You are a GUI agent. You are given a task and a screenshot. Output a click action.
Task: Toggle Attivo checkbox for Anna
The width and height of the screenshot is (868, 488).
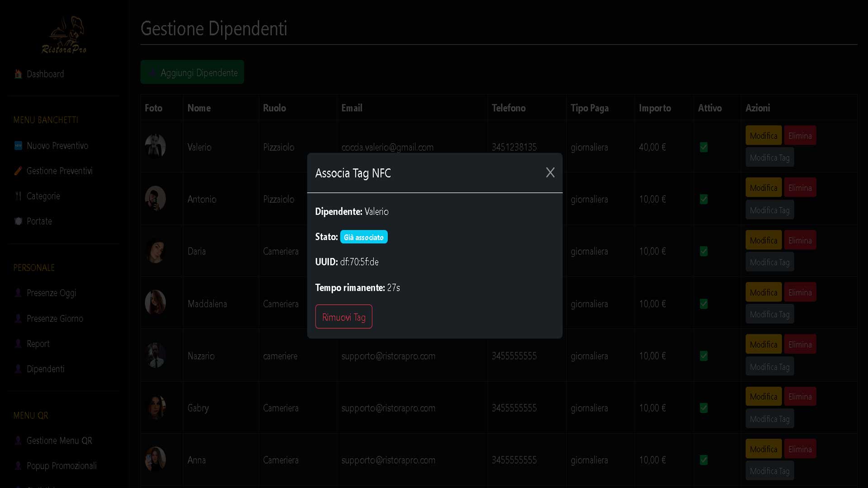pos(703,460)
